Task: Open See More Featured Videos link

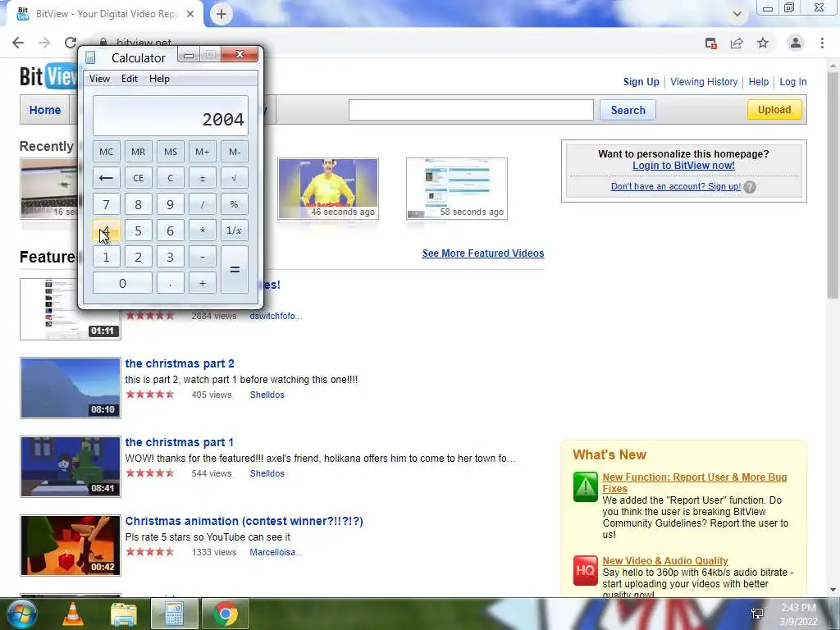Action: pos(482,253)
